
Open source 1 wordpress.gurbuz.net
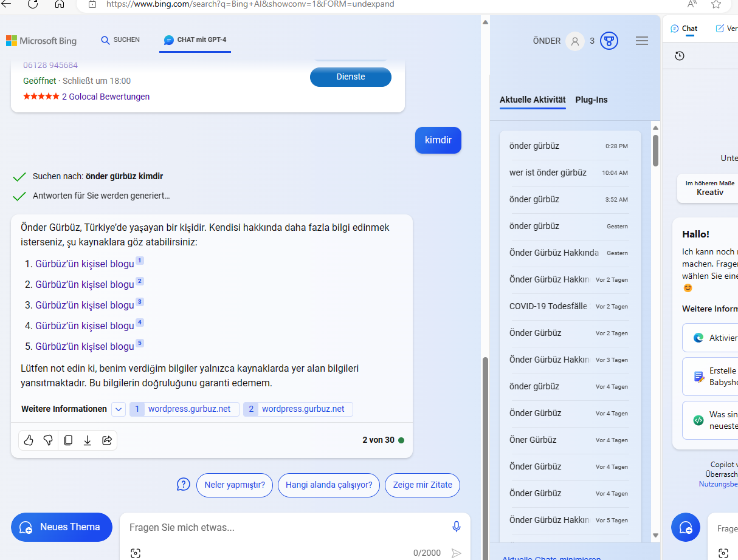point(184,409)
